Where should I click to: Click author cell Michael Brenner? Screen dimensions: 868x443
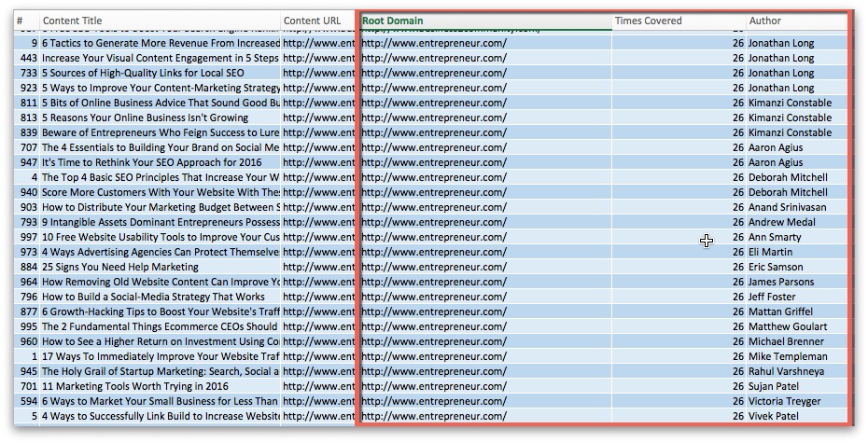tap(796, 341)
